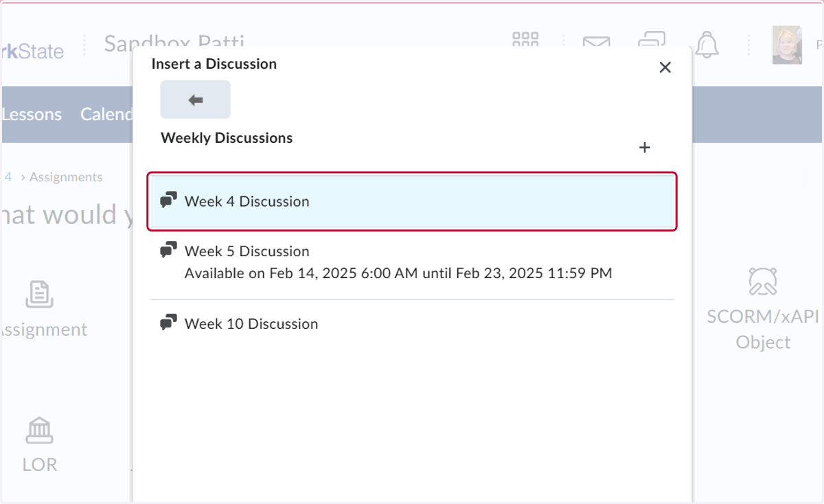This screenshot has width=824, height=504.
Task: Choose the Assignment document icon
Action: click(40, 294)
